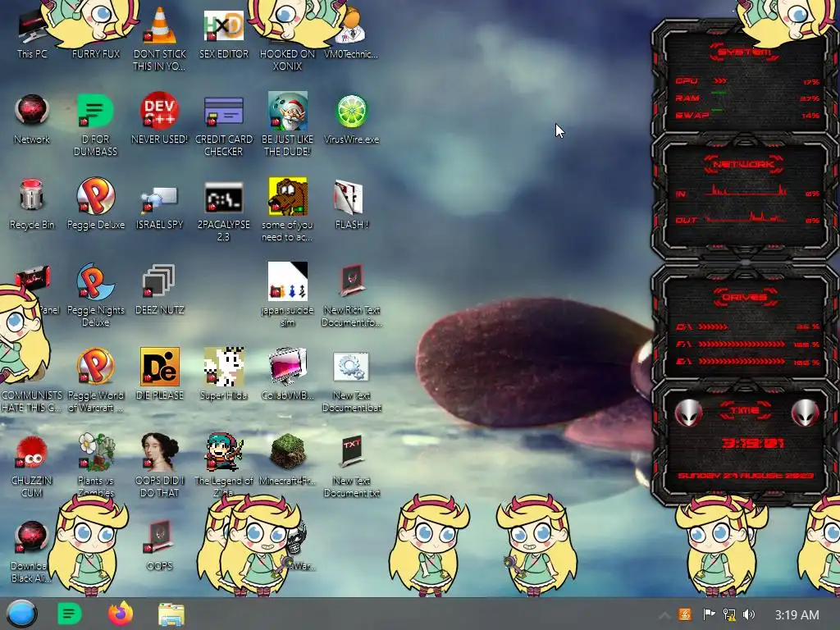Open the Dev C++ NEVER USED icon
The height and width of the screenshot is (630, 840).
[159, 119]
